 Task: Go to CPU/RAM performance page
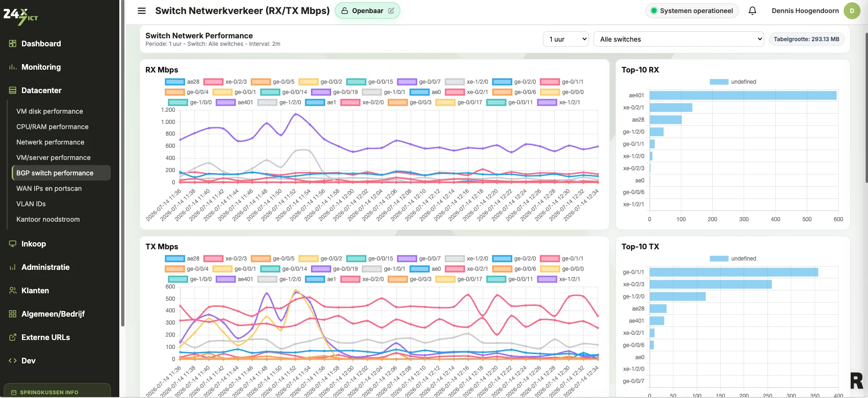tap(52, 127)
